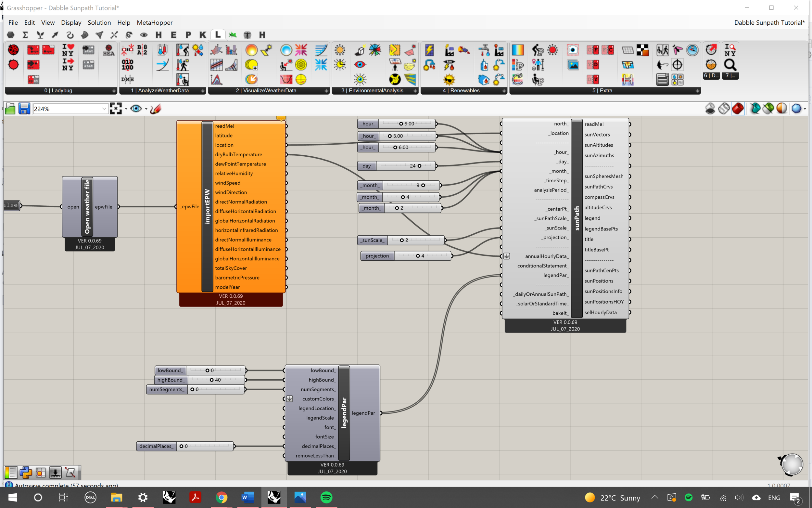Click the open file folder icon
812x508 pixels.
10,109
